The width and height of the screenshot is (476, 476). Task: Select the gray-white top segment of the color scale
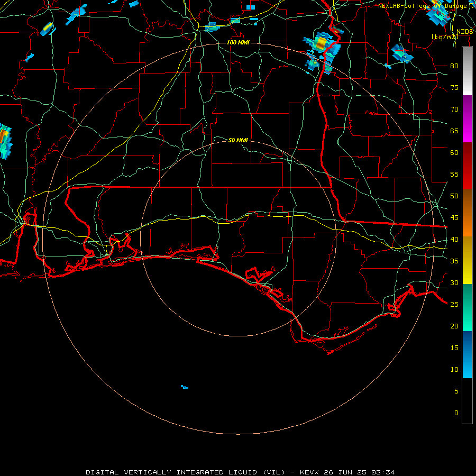[467, 71]
